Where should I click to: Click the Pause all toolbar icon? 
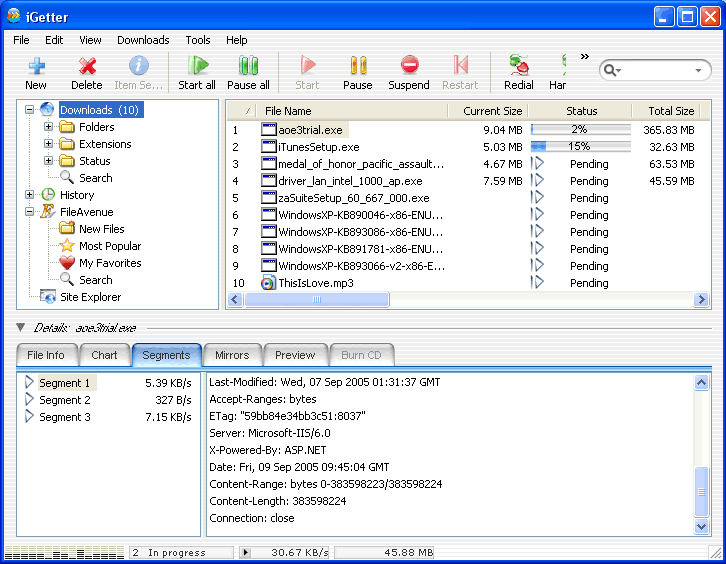pyautogui.click(x=248, y=66)
